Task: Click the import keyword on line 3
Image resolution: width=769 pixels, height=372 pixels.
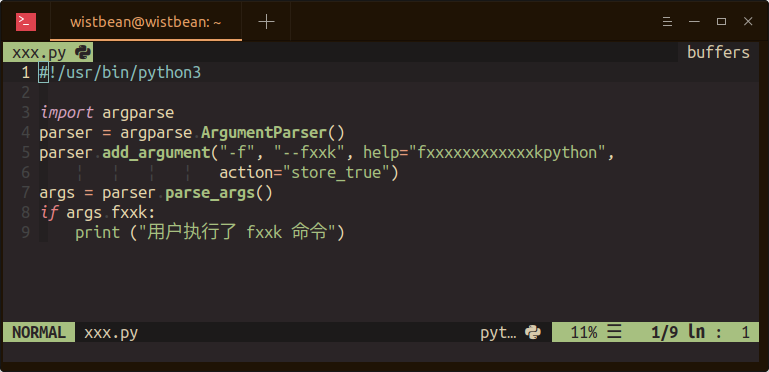Action: [x=67, y=113]
